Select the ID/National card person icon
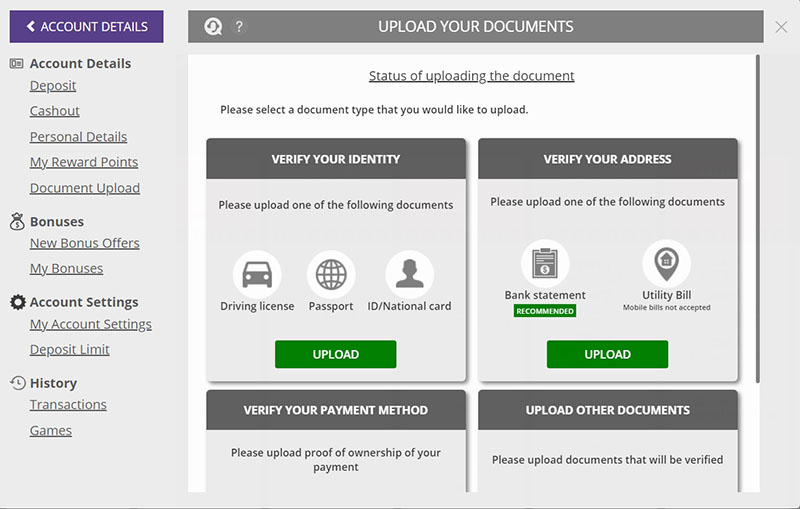800x509 pixels. pos(410,274)
